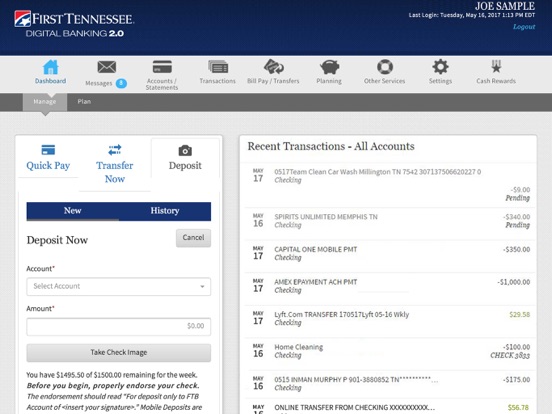Open Accounts / Statements card icon

(162, 67)
